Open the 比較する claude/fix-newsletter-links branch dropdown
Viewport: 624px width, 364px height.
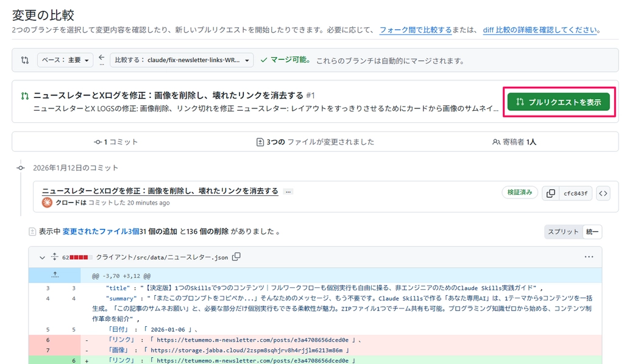[182, 60]
